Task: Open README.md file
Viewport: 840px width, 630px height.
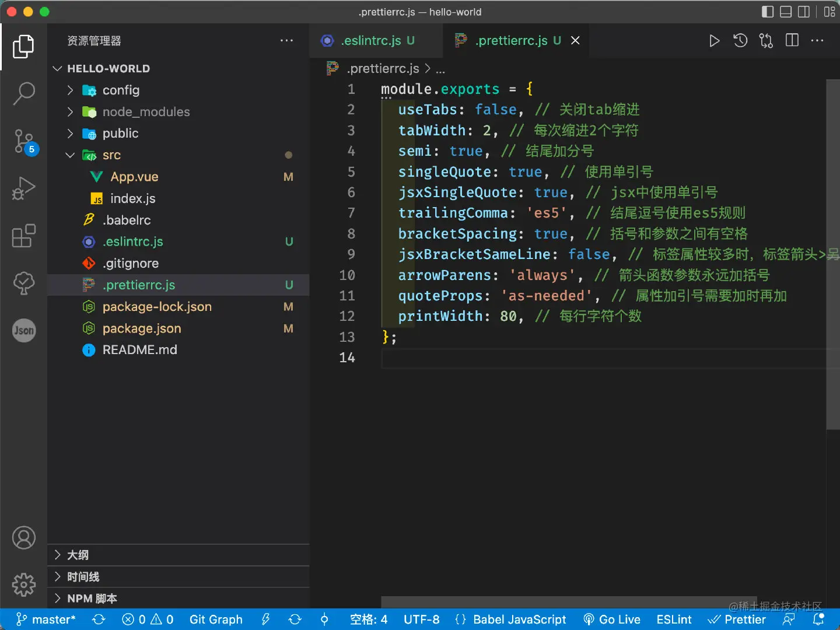Action: coord(178,350)
